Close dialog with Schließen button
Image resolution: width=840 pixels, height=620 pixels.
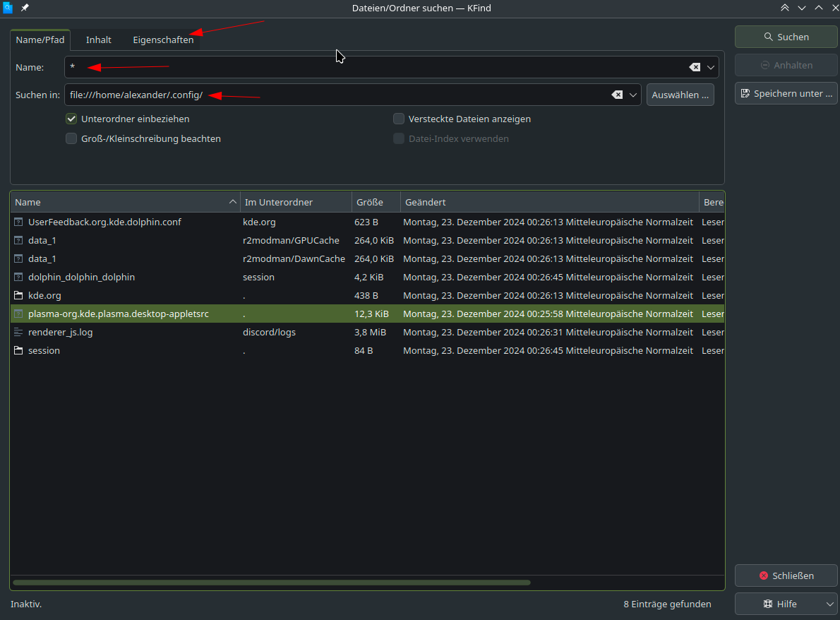coord(786,576)
